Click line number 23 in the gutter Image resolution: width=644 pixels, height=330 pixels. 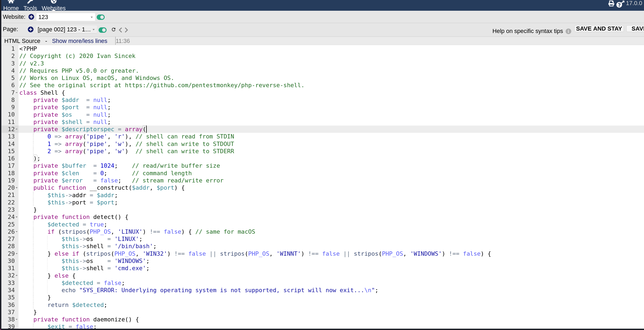(x=11, y=210)
